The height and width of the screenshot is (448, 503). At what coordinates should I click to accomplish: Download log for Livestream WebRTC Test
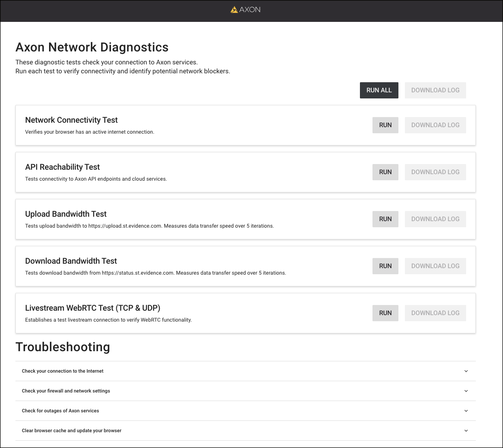click(x=435, y=313)
